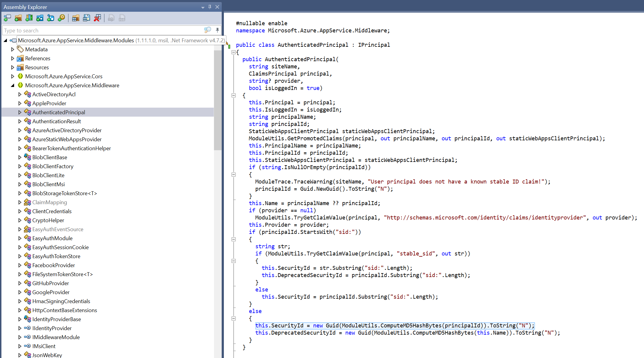Collapse the Microsoft.Azure.AppService.Middleware namespace
This screenshot has height=358, width=644.
point(13,85)
